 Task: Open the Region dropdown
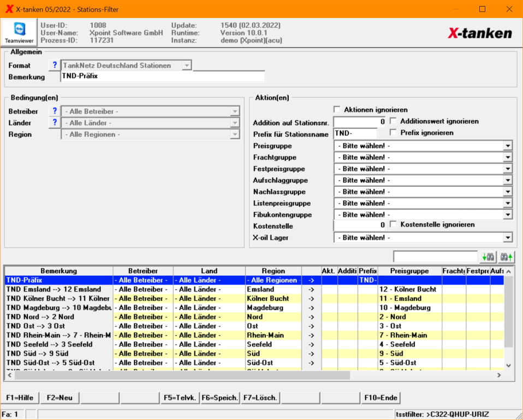(x=235, y=134)
